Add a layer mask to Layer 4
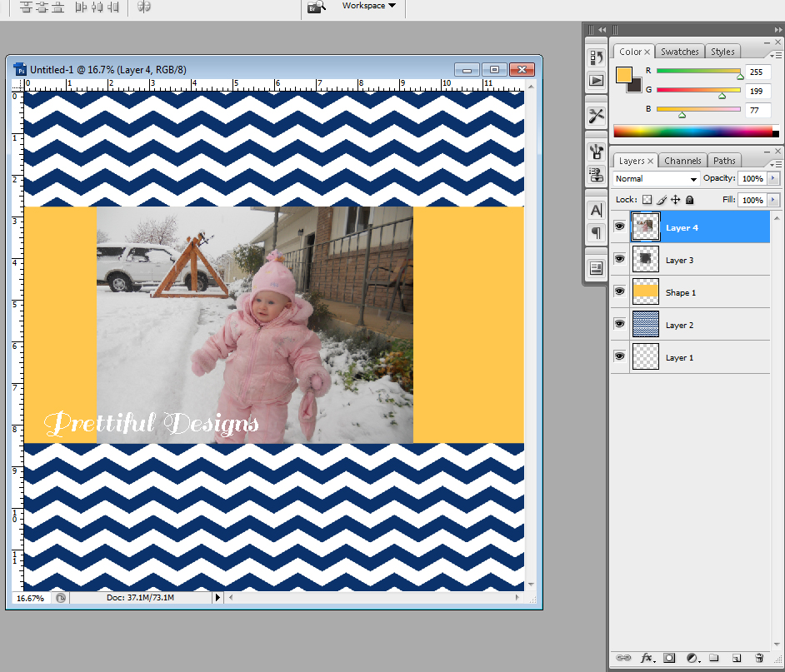The height and width of the screenshot is (672, 785). [669, 658]
